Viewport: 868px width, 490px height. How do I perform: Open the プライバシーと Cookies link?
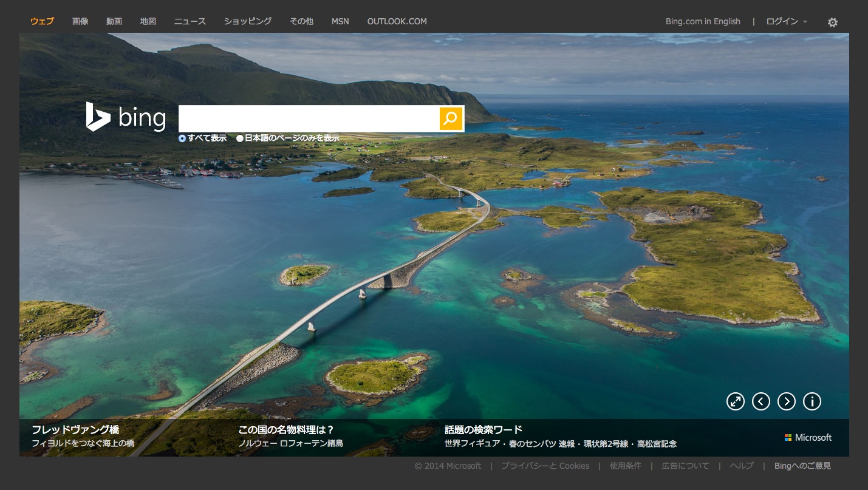pos(545,466)
